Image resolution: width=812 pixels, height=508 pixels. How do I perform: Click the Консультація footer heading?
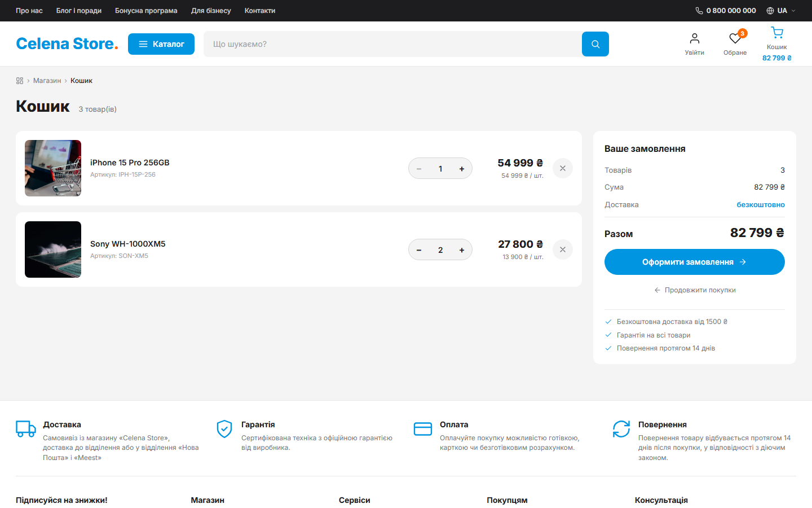coord(661,500)
